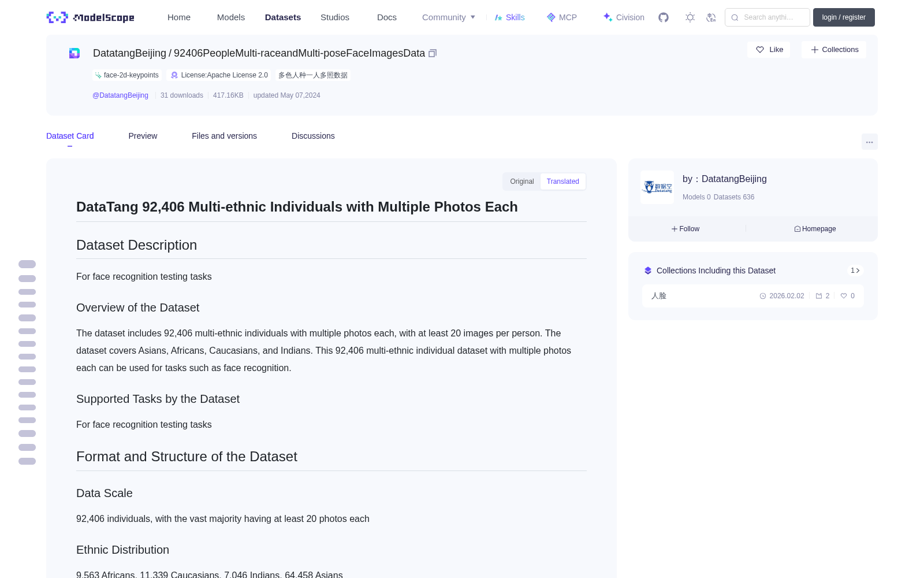
Task: Click the license badge icon
Action: coord(174,75)
